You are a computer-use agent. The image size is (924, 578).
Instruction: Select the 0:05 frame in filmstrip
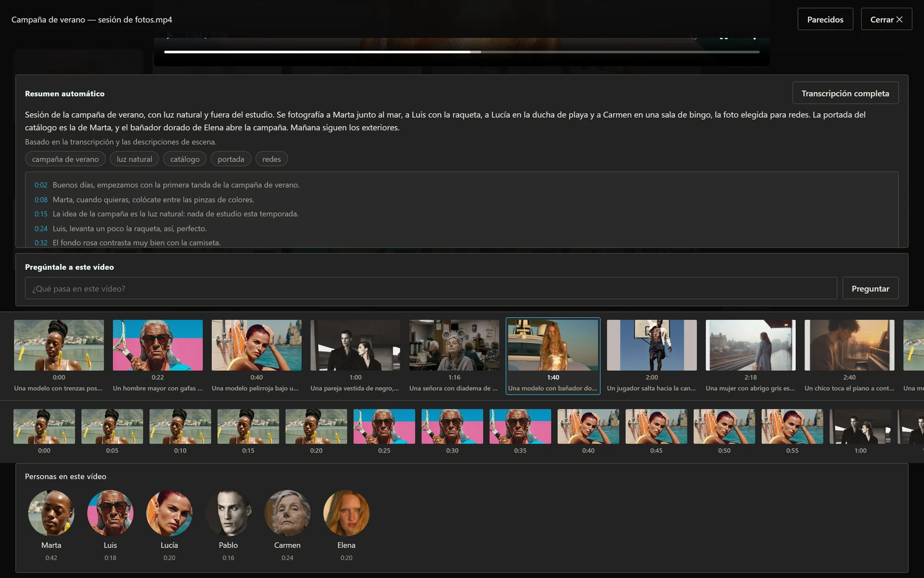click(x=112, y=431)
